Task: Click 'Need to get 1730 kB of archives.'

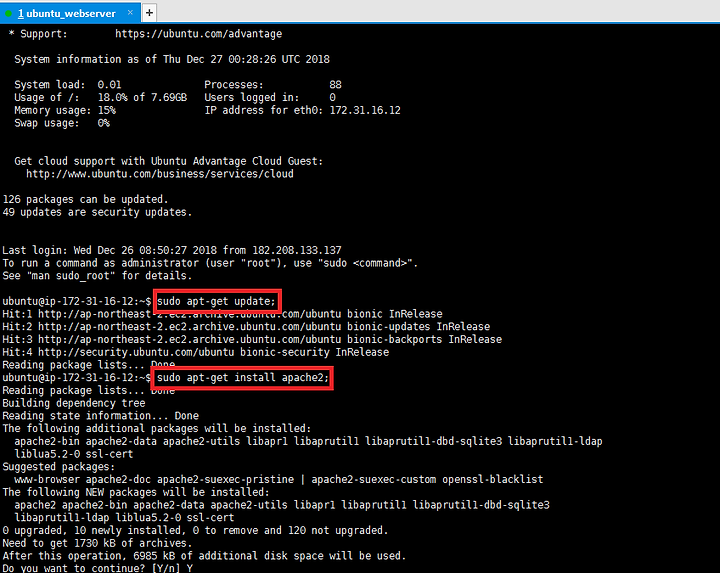Action: click(97, 543)
